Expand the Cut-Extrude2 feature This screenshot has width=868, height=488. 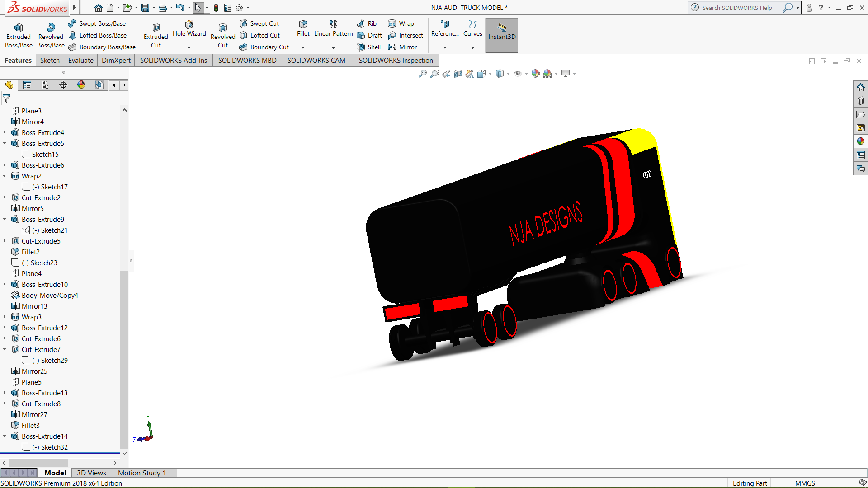point(5,197)
